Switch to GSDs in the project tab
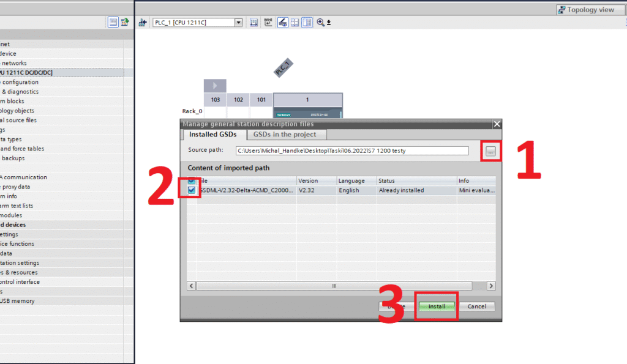This screenshot has height=364, width=627. [x=285, y=135]
